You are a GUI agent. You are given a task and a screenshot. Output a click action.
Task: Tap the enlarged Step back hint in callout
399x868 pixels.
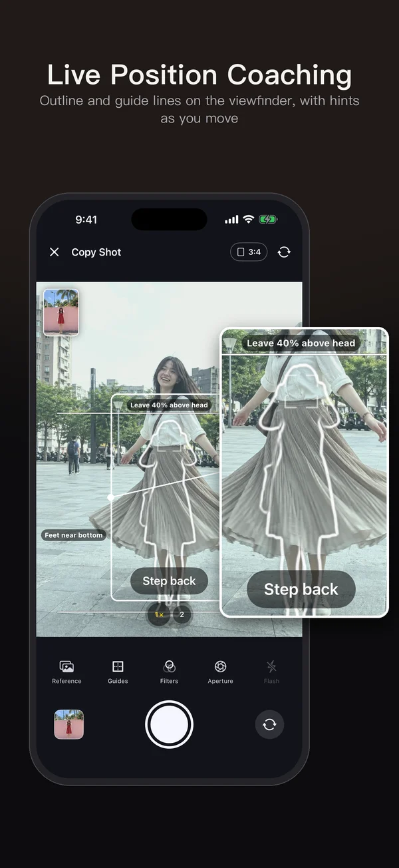coord(301,589)
